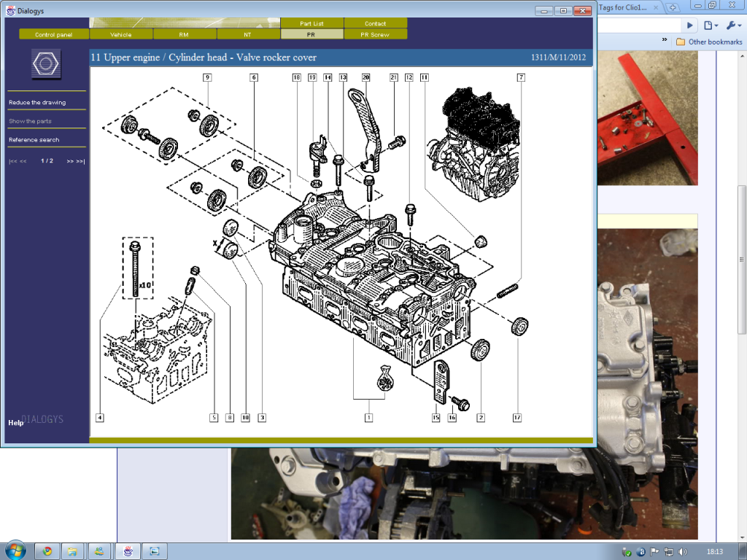Click the blue Go arrow beside address bar

[x=689, y=24]
